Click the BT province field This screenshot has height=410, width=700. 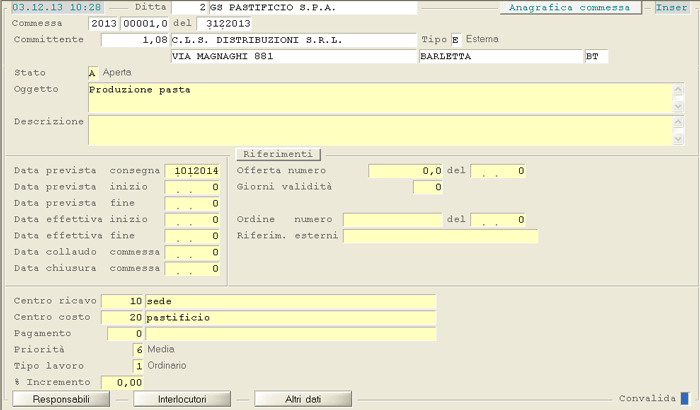pyautogui.click(x=596, y=56)
